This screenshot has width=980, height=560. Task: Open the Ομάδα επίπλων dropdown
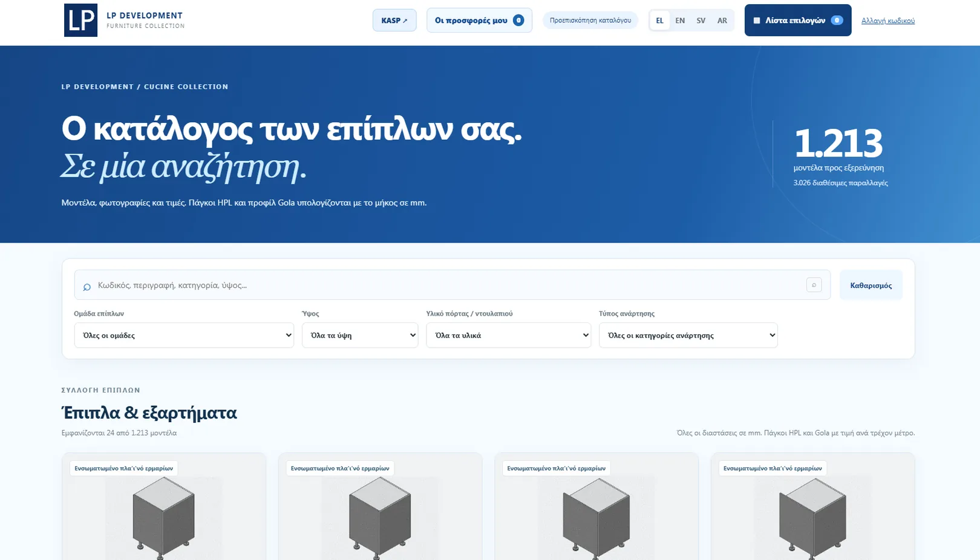[x=184, y=335]
